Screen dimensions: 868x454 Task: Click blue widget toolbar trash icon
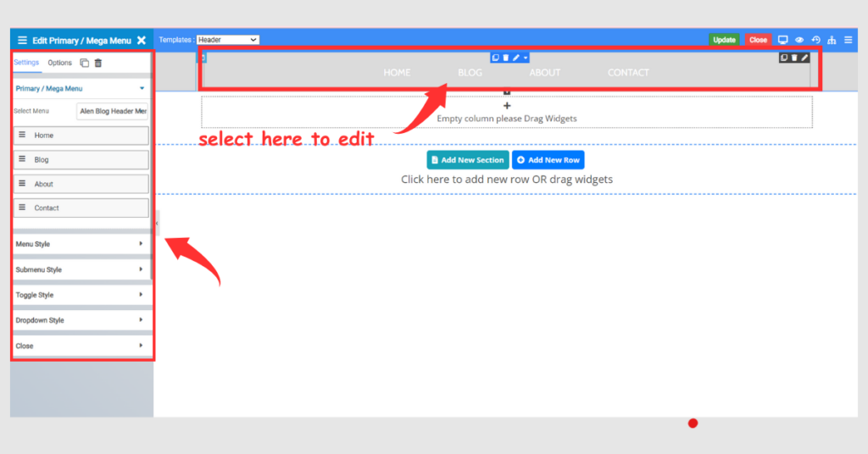(505, 58)
